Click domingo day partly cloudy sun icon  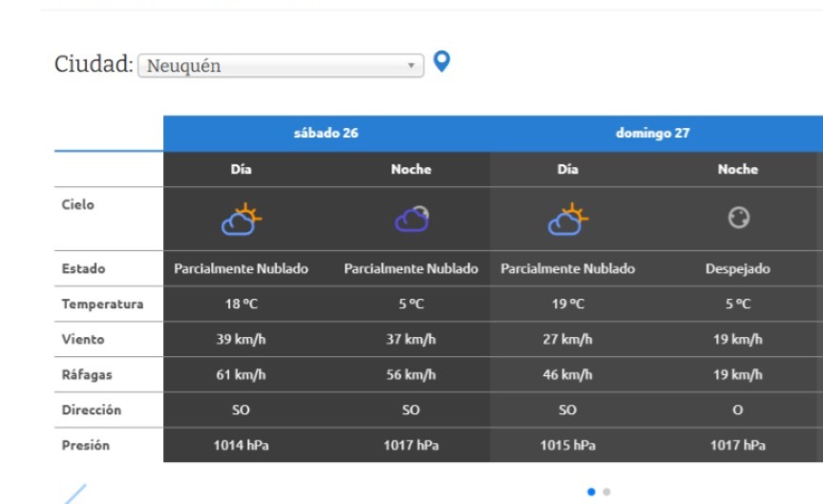coord(568,220)
